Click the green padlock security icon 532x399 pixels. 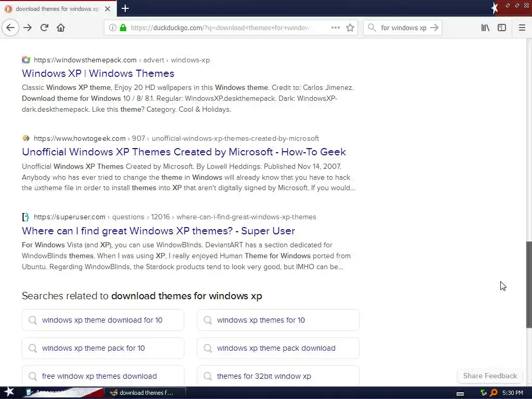tap(123, 28)
